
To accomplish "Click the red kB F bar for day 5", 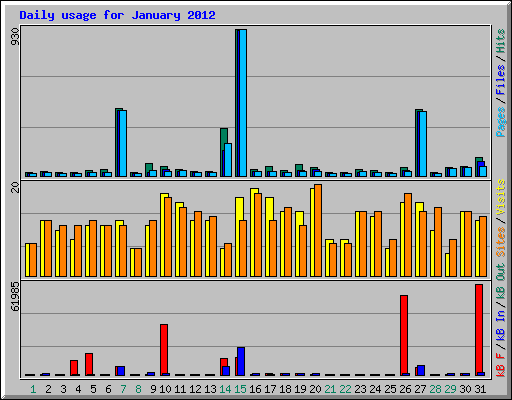I will click(89, 363).
